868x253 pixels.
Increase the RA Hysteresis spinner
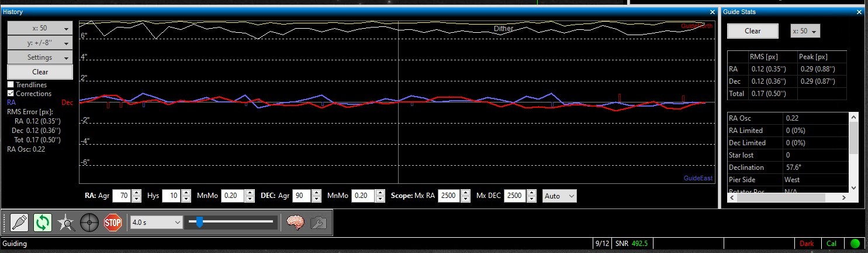pyautogui.click(x=186, y=193)
